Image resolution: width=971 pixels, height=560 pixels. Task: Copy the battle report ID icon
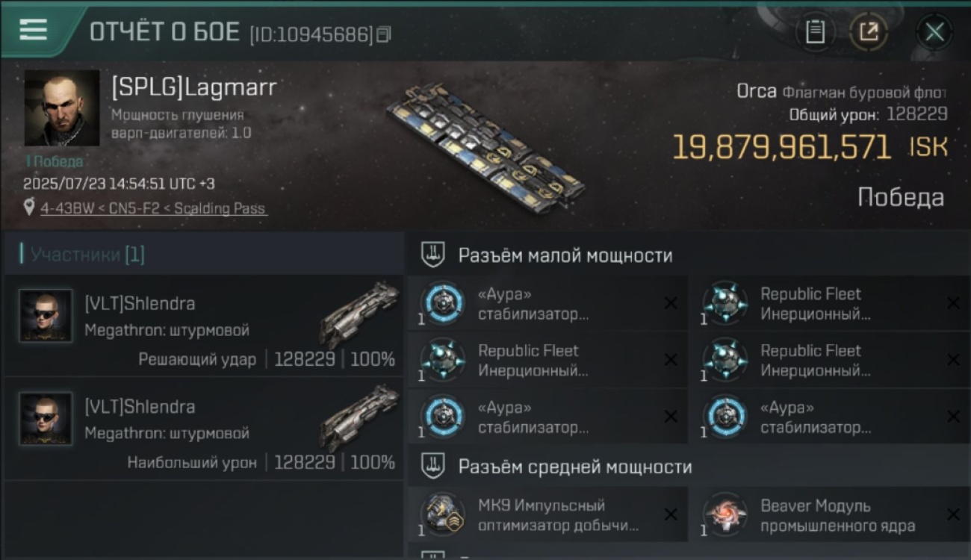pos(384,34)
